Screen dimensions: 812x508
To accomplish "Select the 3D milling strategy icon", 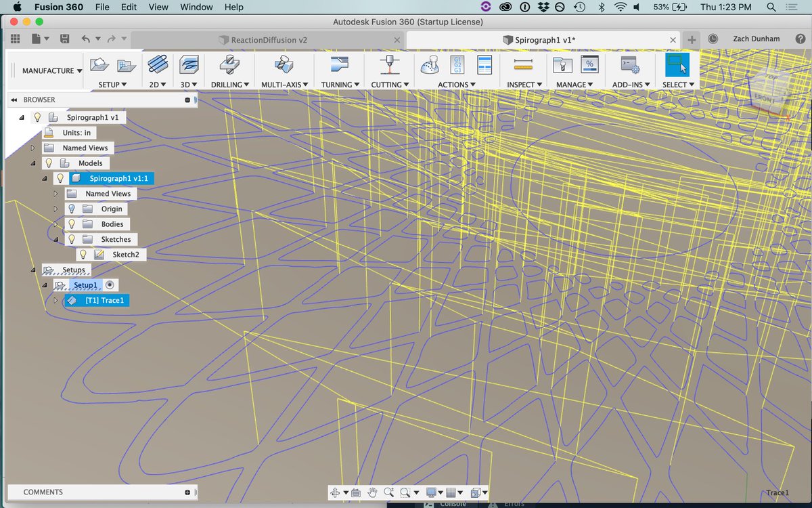I will [189, 65].
